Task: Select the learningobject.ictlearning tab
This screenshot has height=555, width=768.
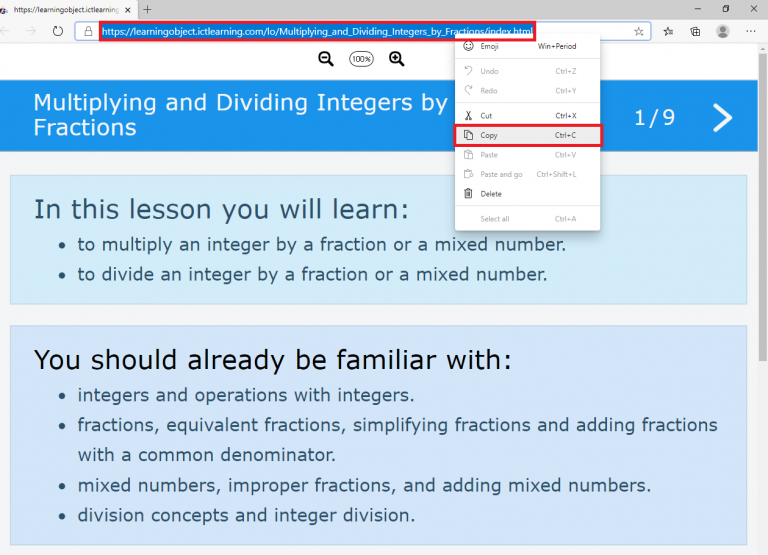Action: [x=65, y=9]
